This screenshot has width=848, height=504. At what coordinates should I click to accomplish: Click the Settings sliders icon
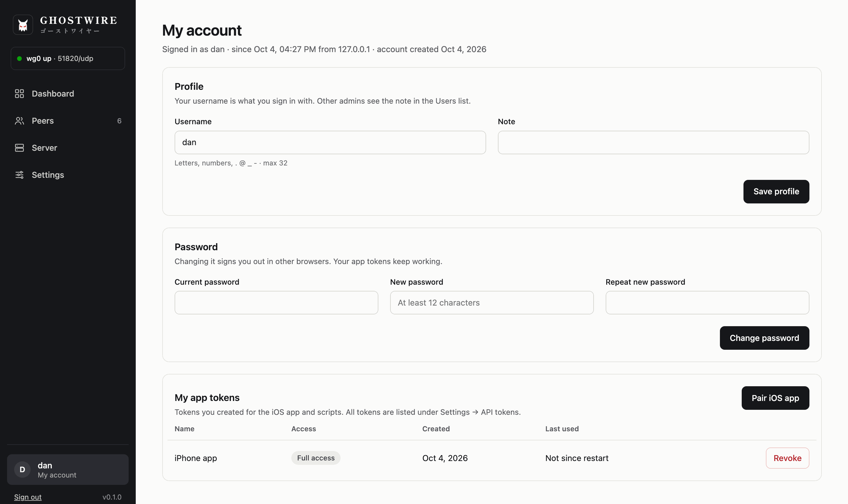(19, 175)
